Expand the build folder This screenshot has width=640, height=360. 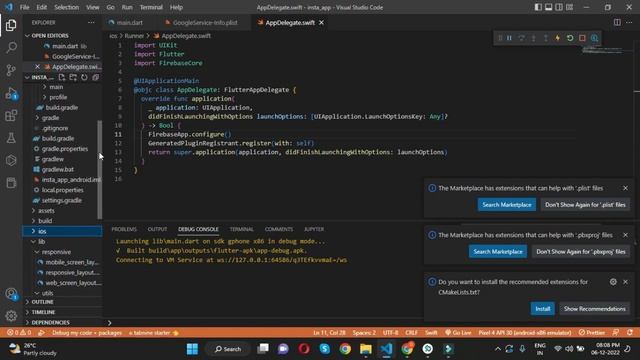click(x=62, y=221)
